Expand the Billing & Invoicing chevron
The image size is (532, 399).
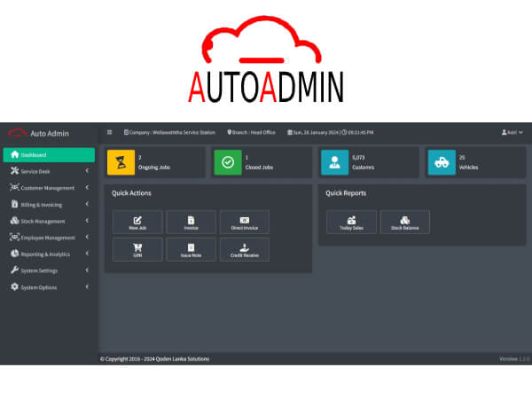[x=87, y=204]
